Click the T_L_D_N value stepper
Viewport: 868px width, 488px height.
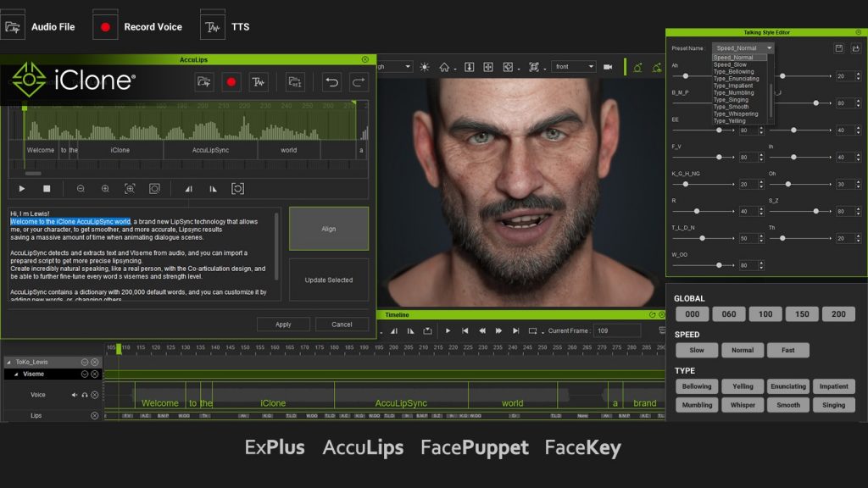coord(761,238)
